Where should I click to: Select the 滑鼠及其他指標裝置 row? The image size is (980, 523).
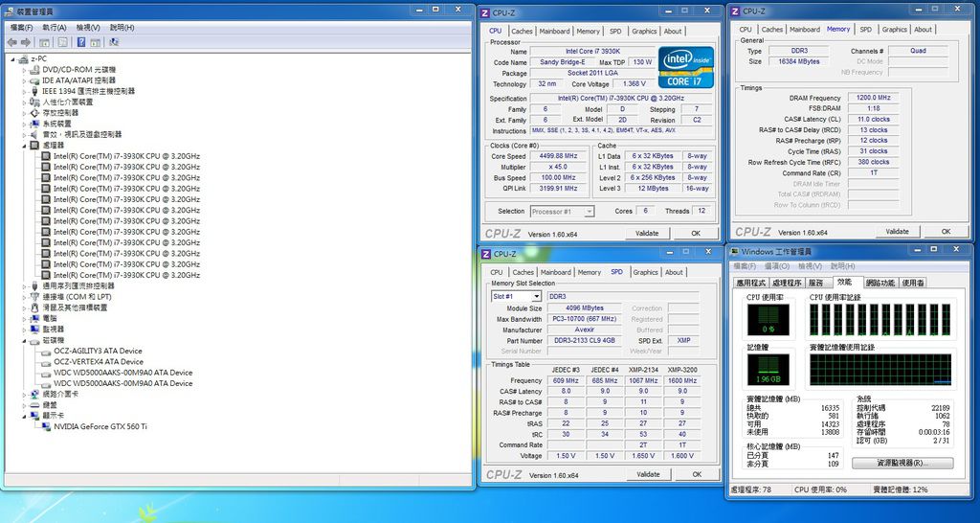click(75, 307)
